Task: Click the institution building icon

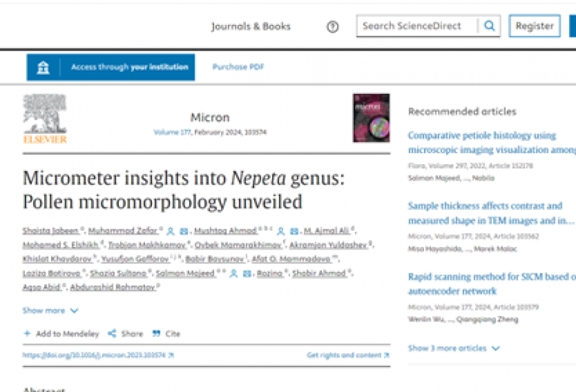Action: coord(43,68)
